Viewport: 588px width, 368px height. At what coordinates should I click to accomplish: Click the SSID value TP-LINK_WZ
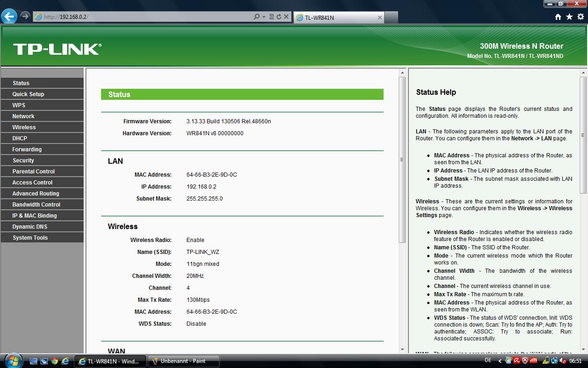coord(203,252)
